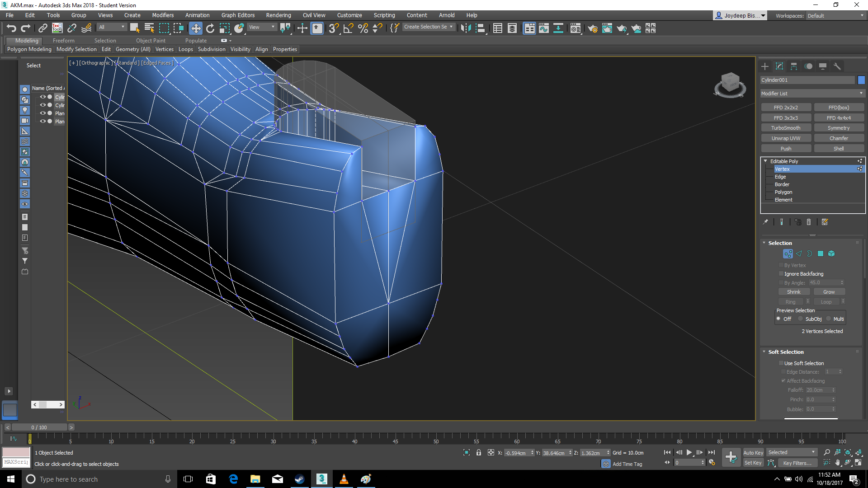Viewport: 868px width, 488px height.
Task: Select the SubObj preview selection radio button
Action: 800,319
